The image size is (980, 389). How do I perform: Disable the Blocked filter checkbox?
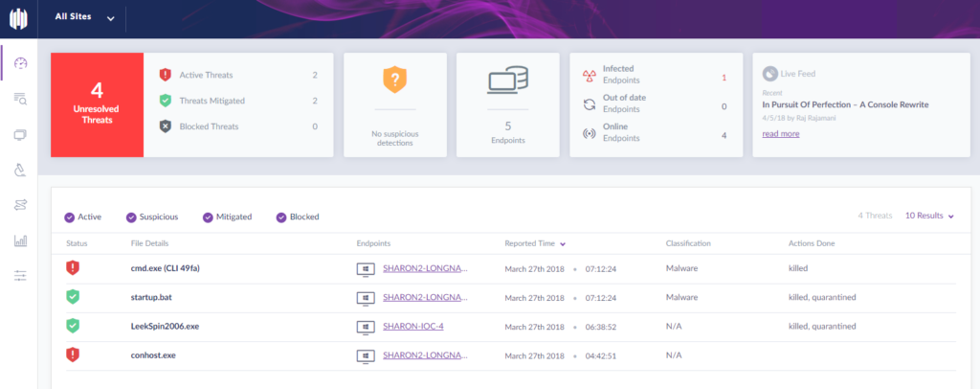(281, 217)
